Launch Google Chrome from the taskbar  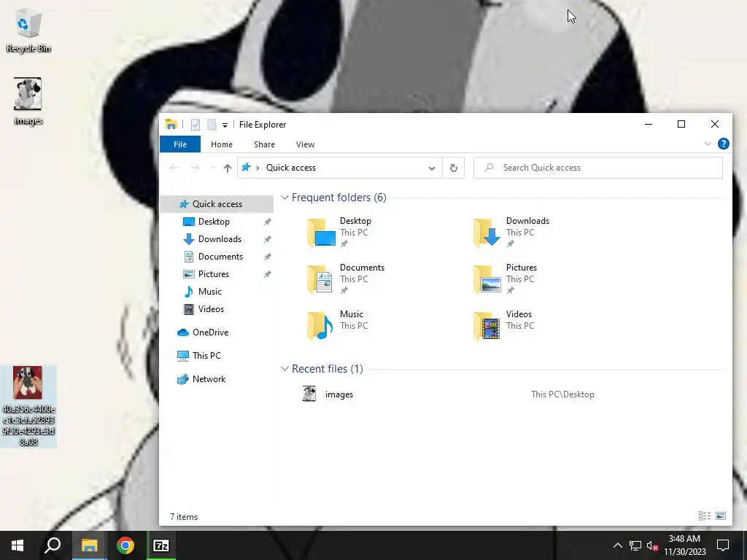125,545
